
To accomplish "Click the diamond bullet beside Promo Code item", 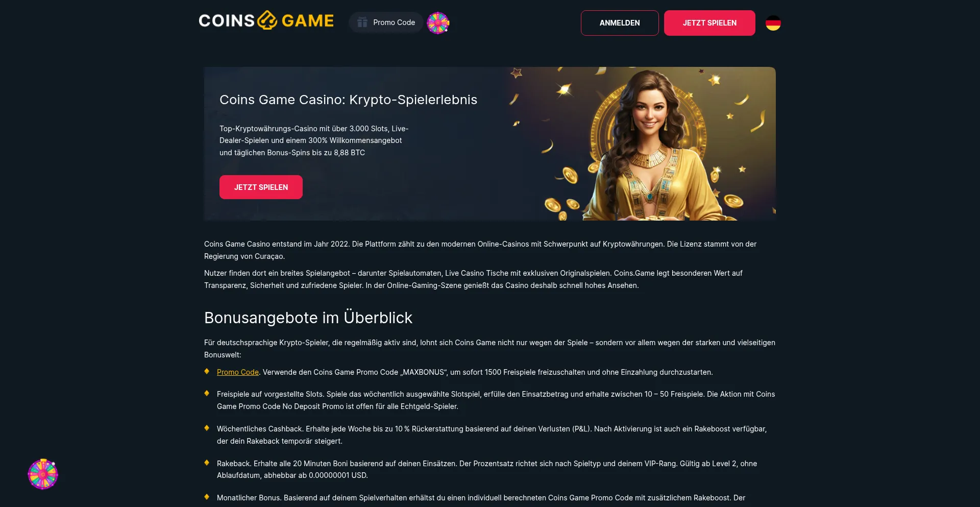I will (x=207, y=371).
